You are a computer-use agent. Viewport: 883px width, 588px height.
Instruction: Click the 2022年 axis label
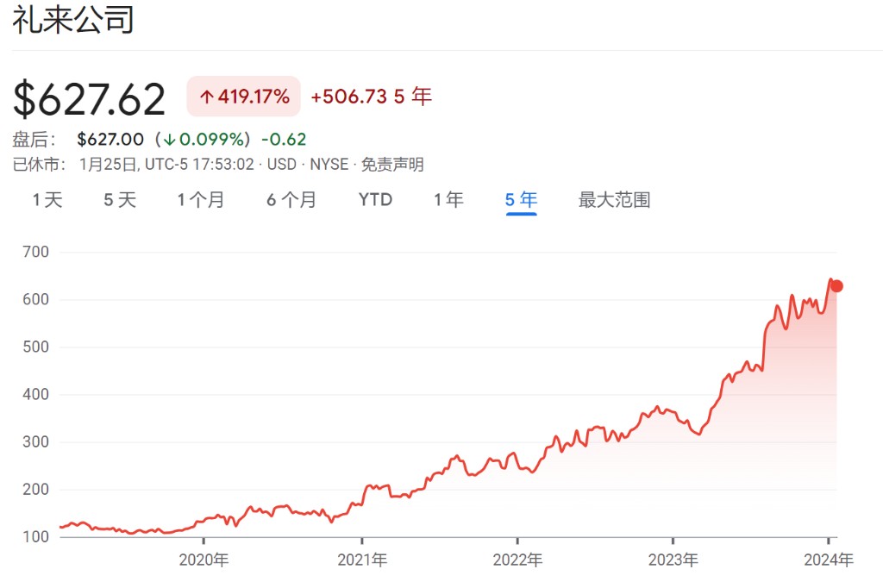[x=517, y=560]
